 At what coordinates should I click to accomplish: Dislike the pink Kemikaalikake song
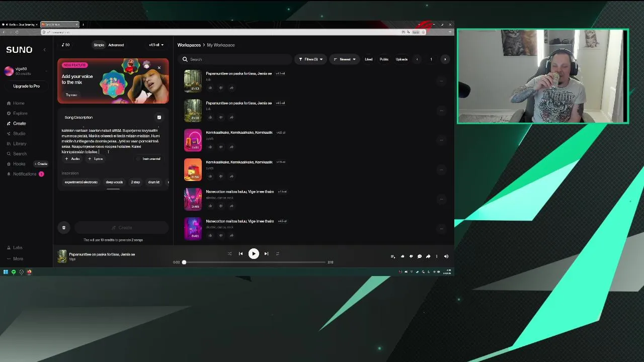click(x=221, y=147)
